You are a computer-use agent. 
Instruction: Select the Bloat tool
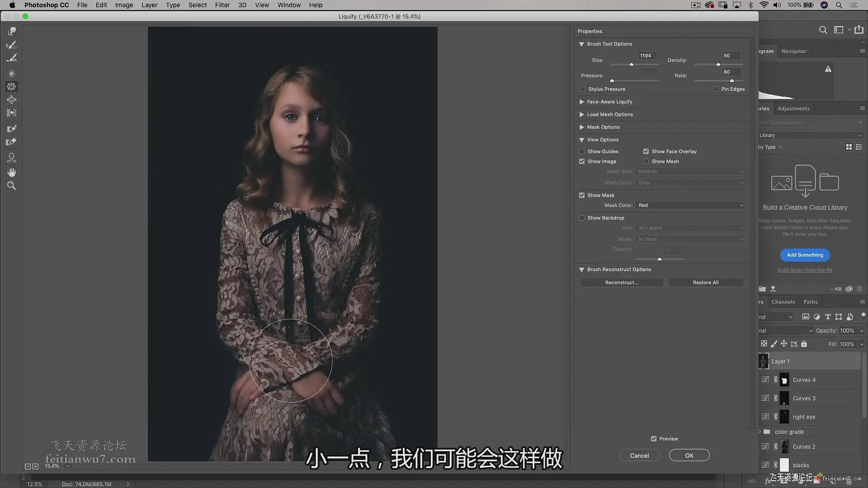[12, 100]
